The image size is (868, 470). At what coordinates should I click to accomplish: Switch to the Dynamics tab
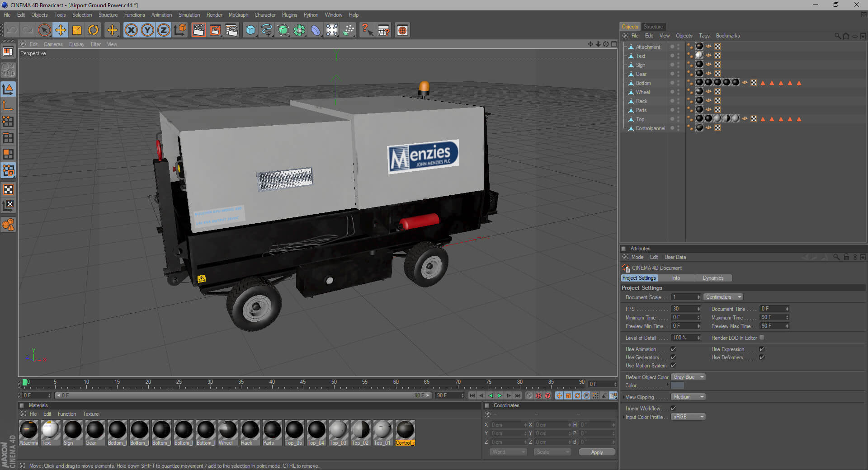pyautogui.click(x=713, y=278)
